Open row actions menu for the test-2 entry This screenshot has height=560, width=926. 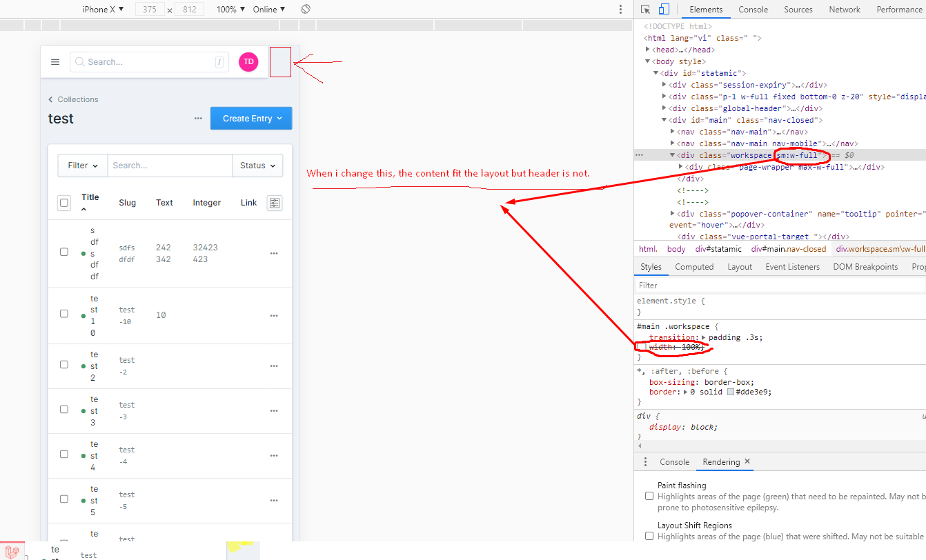coord(274,366)
